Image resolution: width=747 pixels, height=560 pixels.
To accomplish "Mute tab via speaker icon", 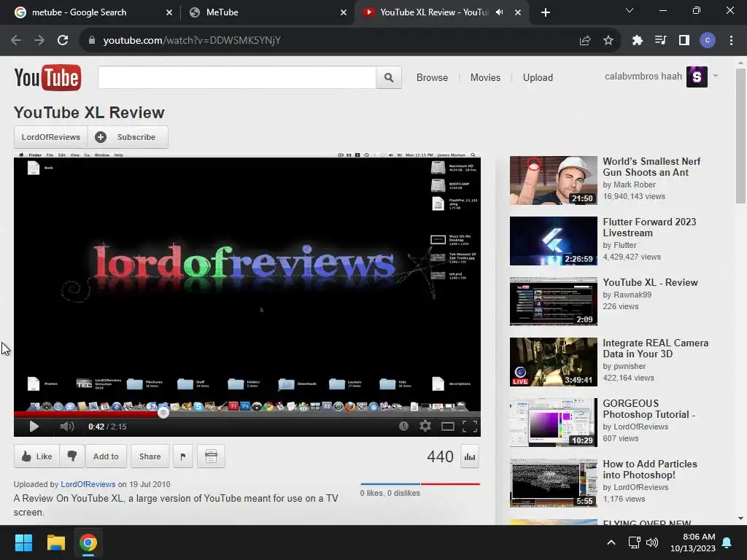I will tap(499, 12).
